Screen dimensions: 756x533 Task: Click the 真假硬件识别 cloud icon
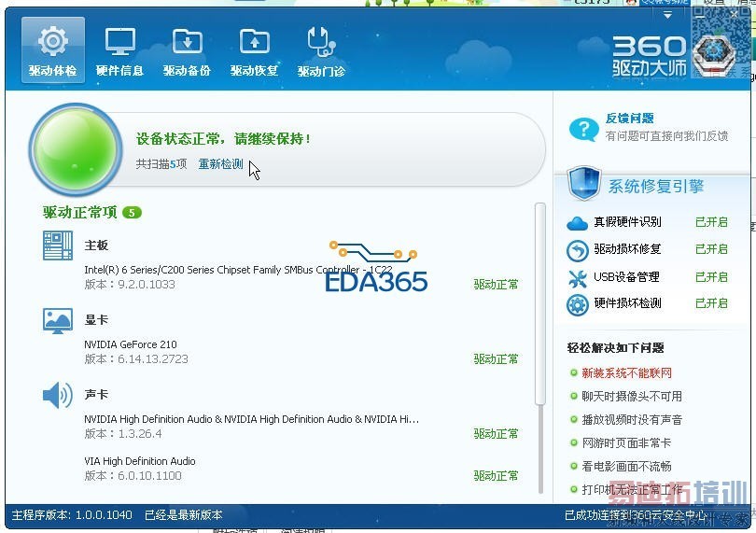click(577, 223)
